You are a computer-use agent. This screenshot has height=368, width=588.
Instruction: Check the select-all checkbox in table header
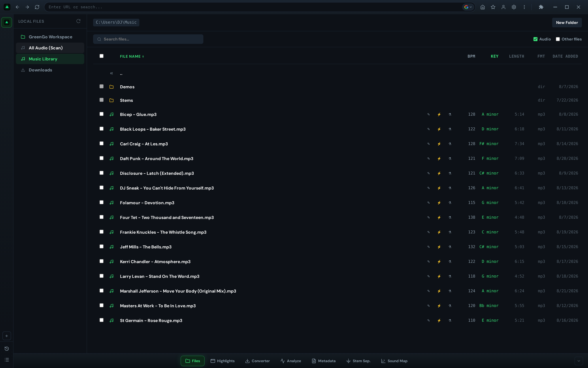coord(102,56)
